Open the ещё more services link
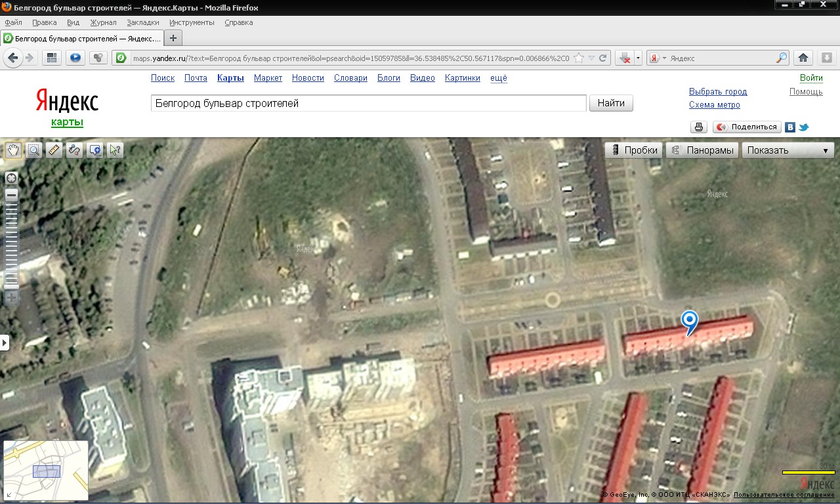 [499, 77]
